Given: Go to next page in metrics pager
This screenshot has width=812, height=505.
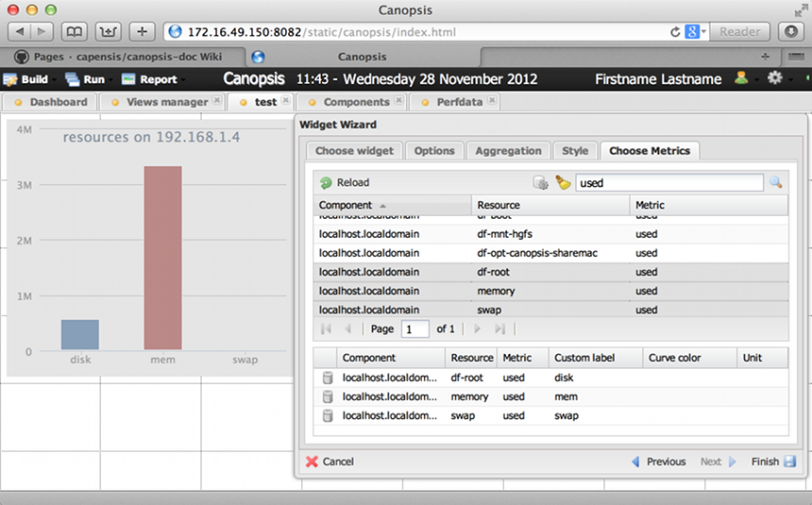Looking at the screenshot, I should pos(478,328).
